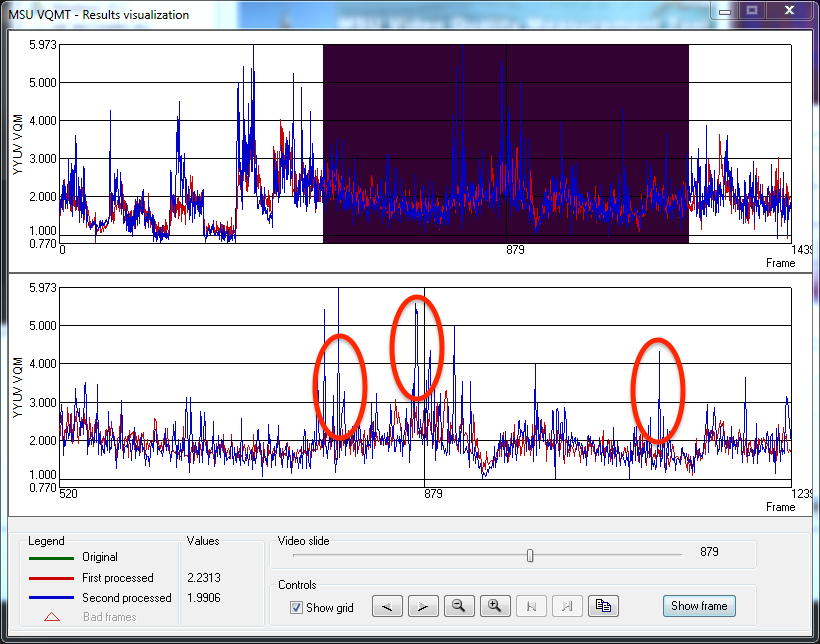Click the Second processed value 1.9906
The image size is (820, 644).
click(x=204, y=597)
